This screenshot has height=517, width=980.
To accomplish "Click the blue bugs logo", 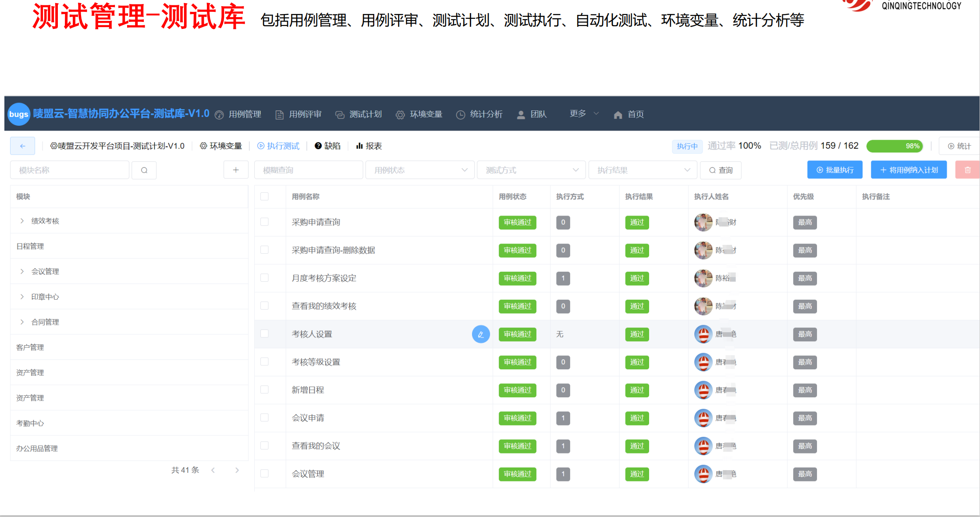I will pyautogui.click(x=19, y=114).
